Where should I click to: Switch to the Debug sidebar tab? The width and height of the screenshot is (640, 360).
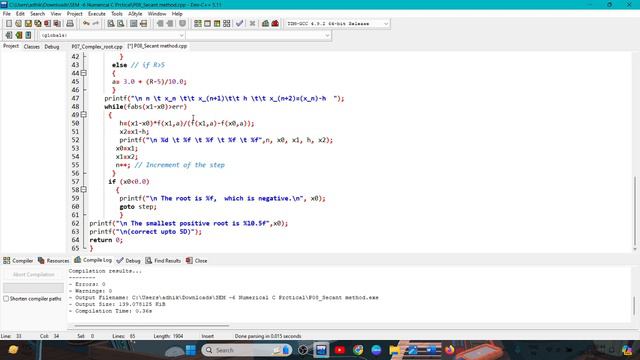pos(52,47)
